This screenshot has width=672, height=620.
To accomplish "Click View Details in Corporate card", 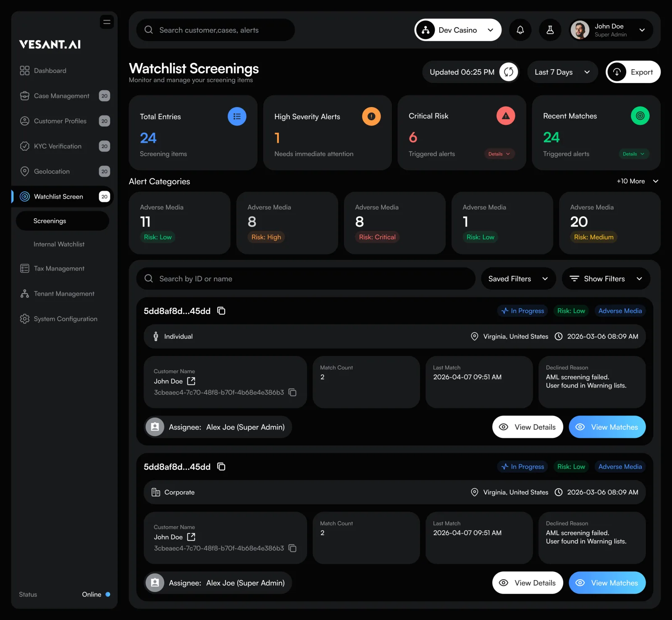I will [528, 582].
